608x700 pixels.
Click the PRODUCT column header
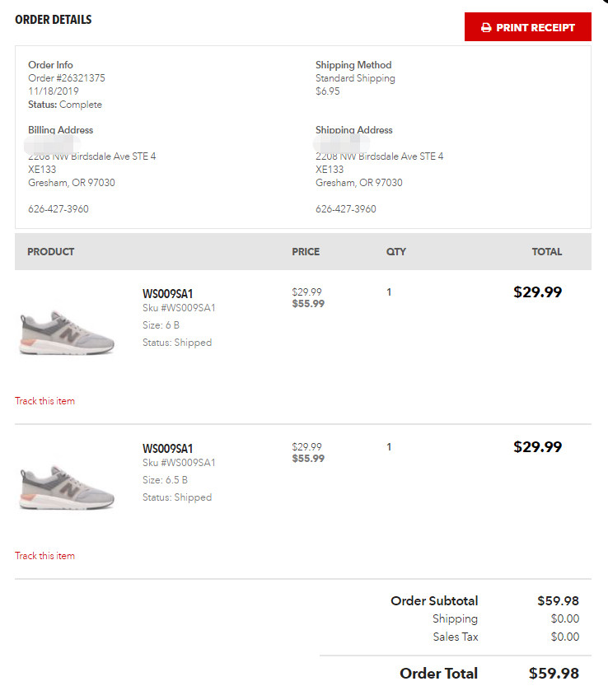(x=51, y=252)
